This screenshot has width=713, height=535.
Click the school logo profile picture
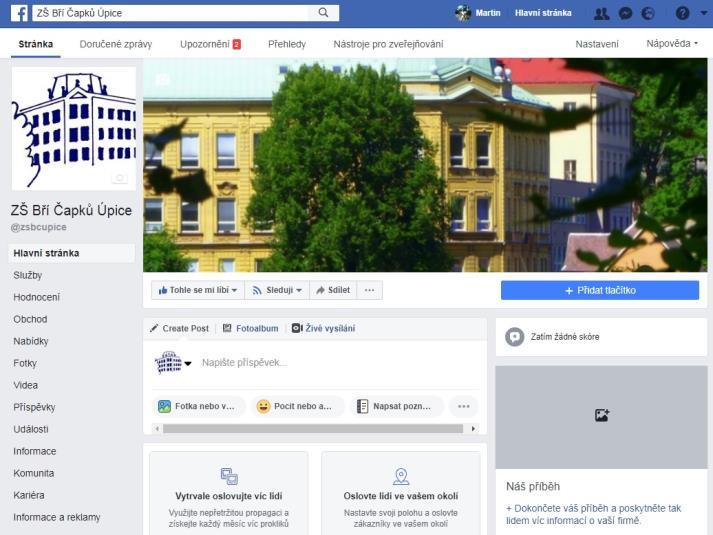74,129
